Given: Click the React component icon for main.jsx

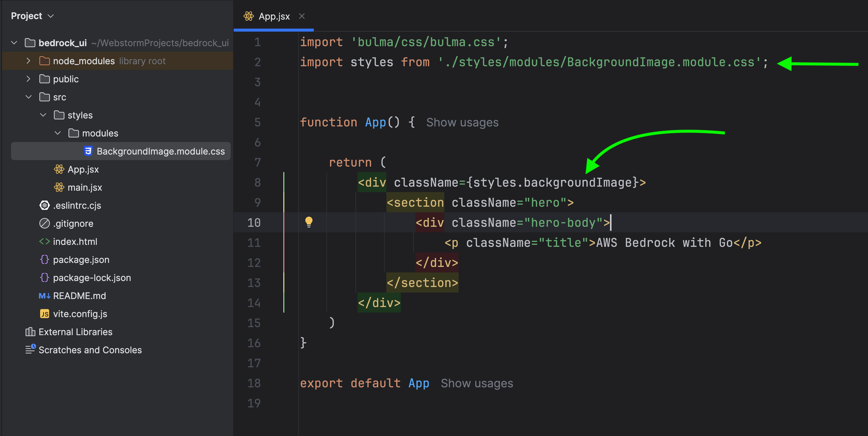Looking at the screenshot, I should click(58, 187).
